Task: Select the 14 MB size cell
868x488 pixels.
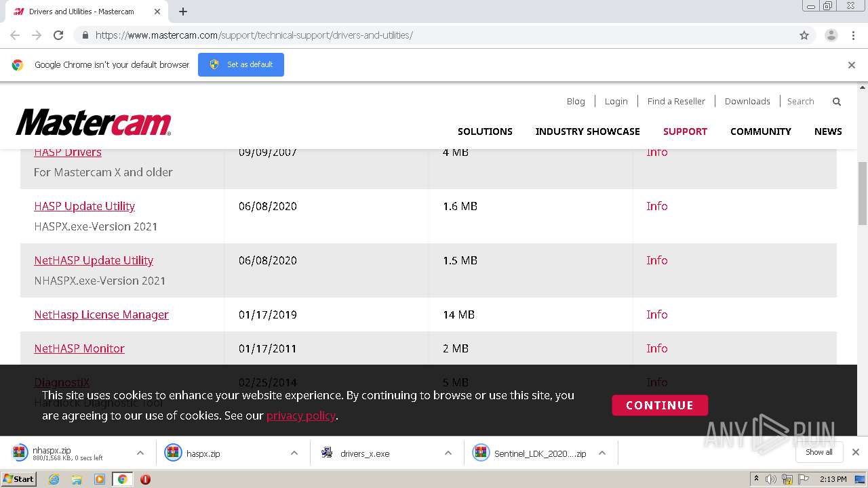Action: [x=458, y=314]
